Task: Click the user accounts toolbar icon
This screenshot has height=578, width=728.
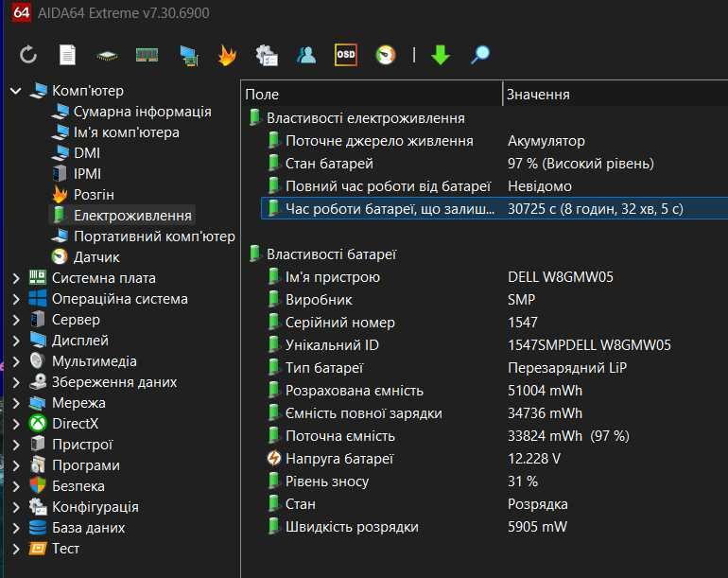Action: [x=306, y=55]
